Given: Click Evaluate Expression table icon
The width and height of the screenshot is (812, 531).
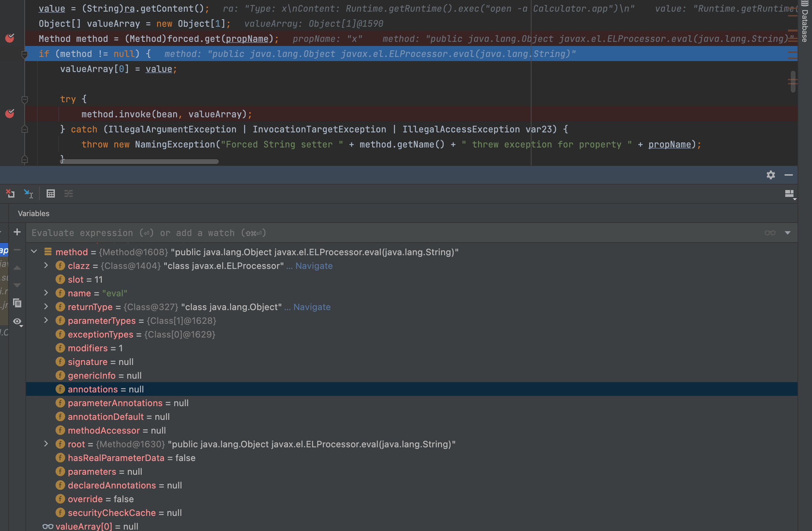Looking at the screenshot, I should 51,194.
